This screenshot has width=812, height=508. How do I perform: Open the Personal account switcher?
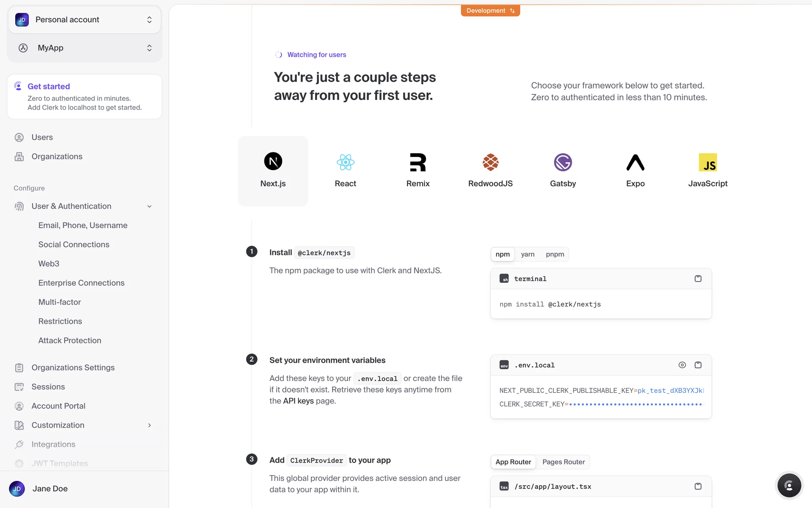[85, 19]
